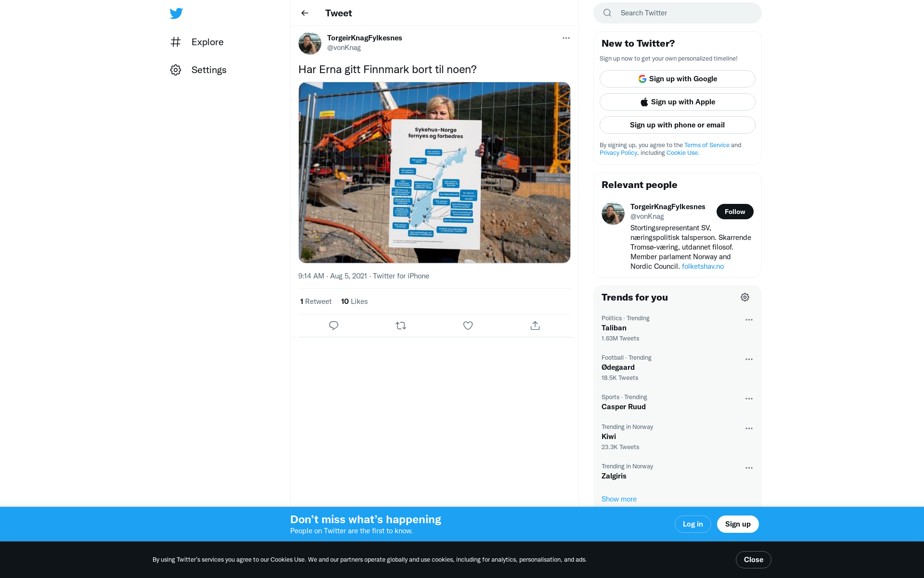The width and height of the screenshot is (924, 578).
Task: Click '18.5K Tweets' count under Ødegaard
Action: pyautogui.click(x=620, y=378)
